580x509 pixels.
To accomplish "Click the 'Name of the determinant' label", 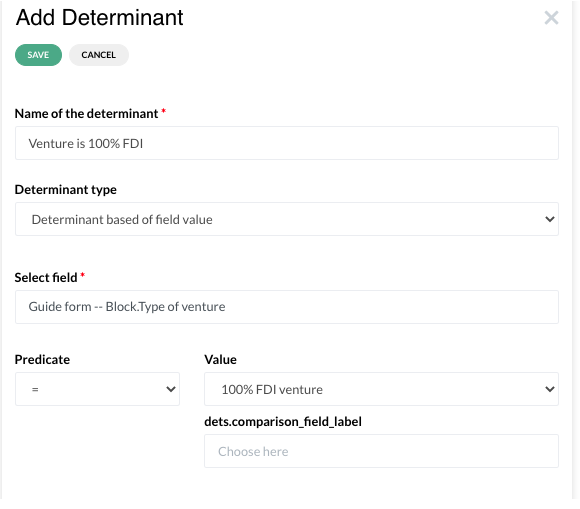I will click(x=87, y=114).
